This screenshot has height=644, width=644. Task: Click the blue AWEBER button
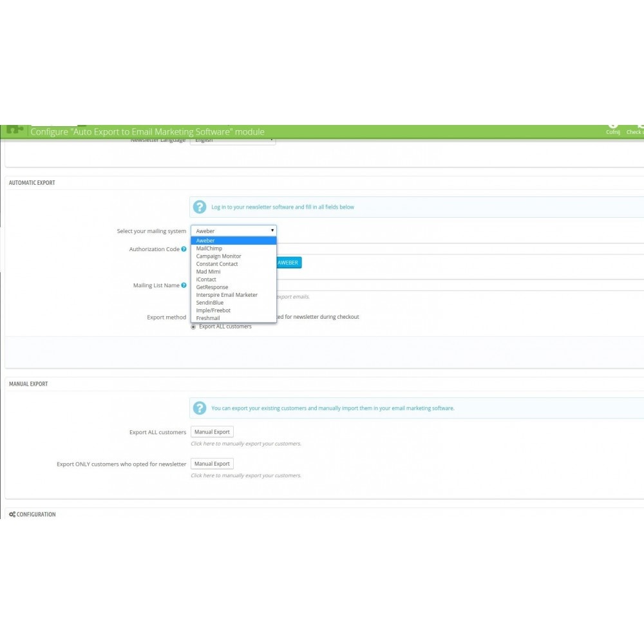pos(289,263)
